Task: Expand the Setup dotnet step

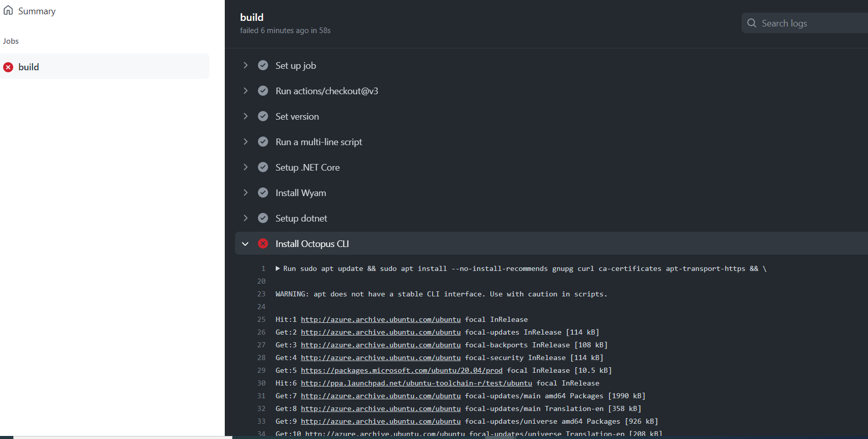Action: [245, 218]
